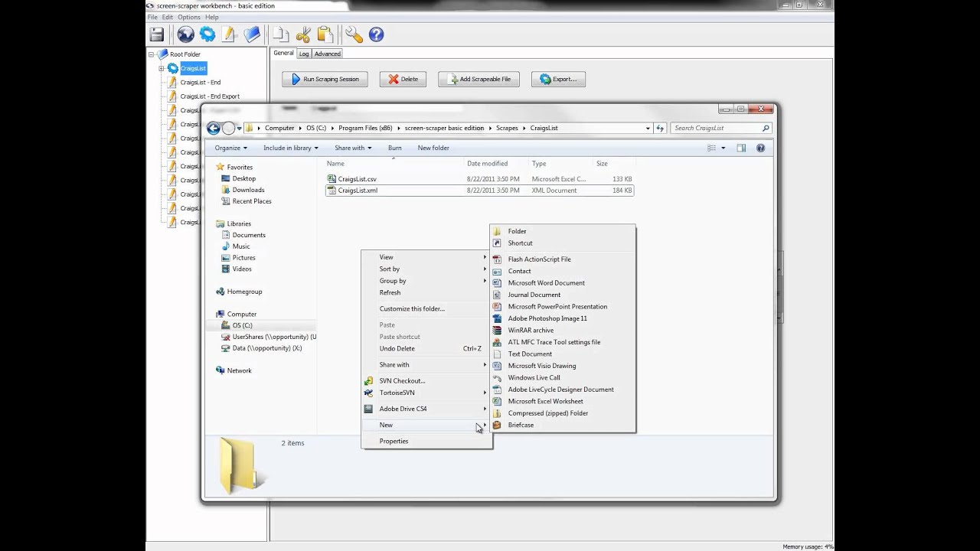980x551 pixels.
Task: Click the globe icon in workbench toolbar
Action: click(185, 34)
